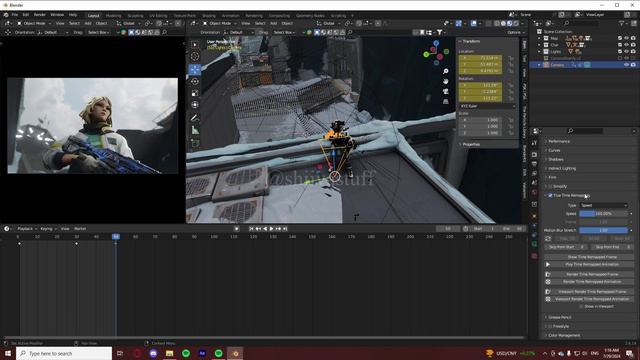Toggle the Freestyle checkbox

point(550,327)
